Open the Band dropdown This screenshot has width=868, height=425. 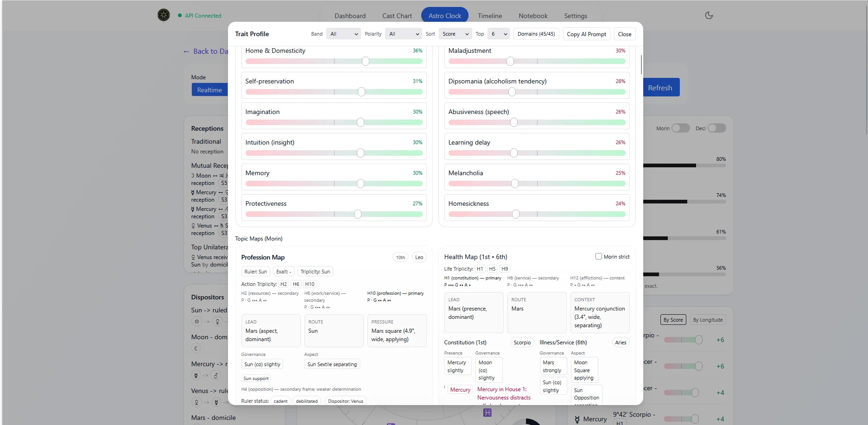click(343, 34)
